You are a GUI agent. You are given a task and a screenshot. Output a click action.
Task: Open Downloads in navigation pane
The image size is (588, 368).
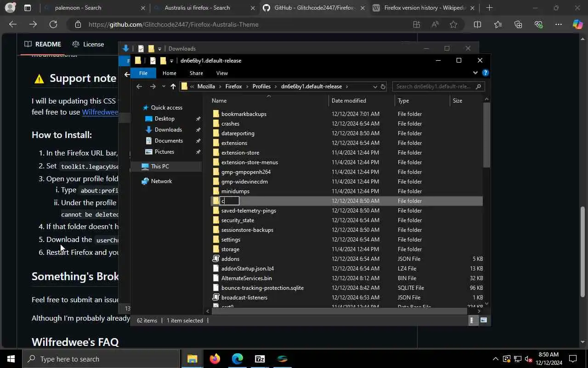click(168, 129)
